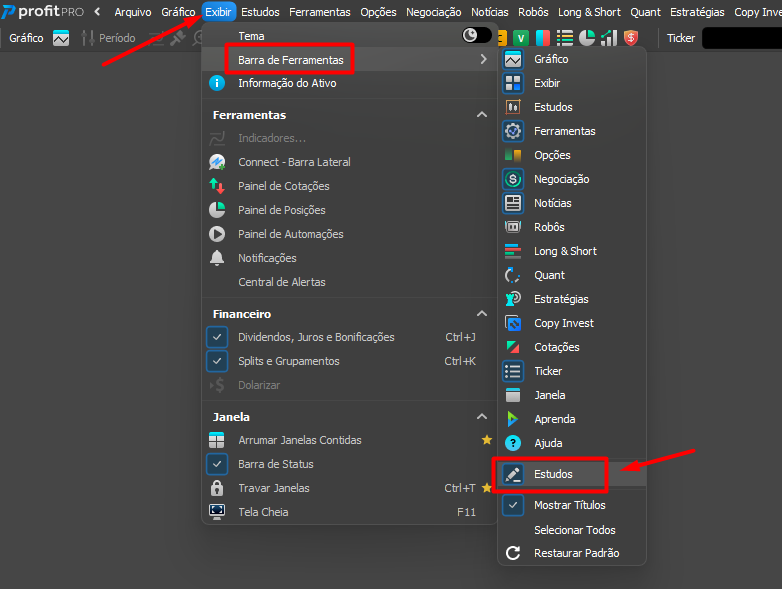
Task: Click the Notificações bell icon
Action: click(x=217, y=258)
